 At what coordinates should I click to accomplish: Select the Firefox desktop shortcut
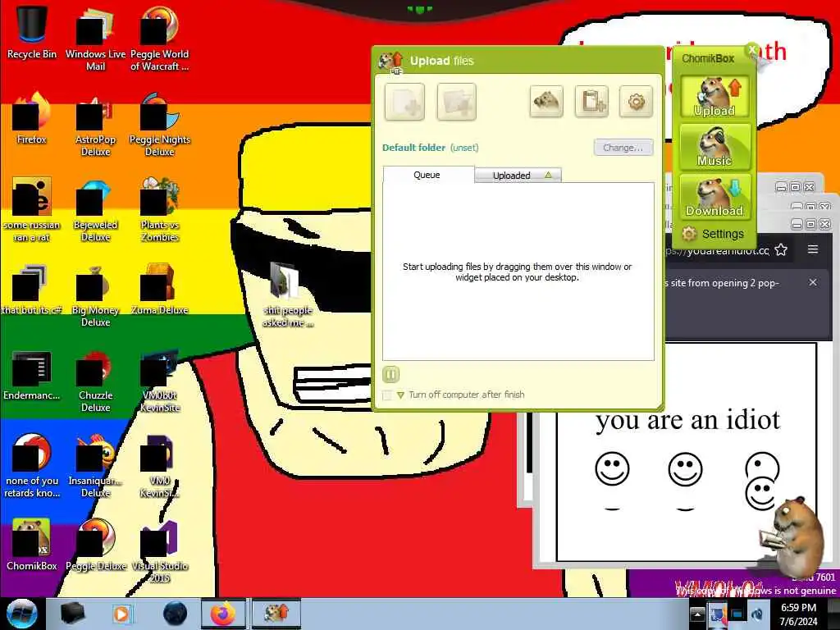point(32,118)
